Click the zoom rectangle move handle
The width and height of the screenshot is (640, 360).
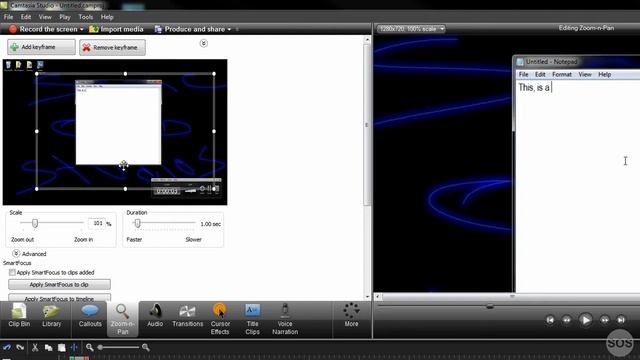pos(124,165)
